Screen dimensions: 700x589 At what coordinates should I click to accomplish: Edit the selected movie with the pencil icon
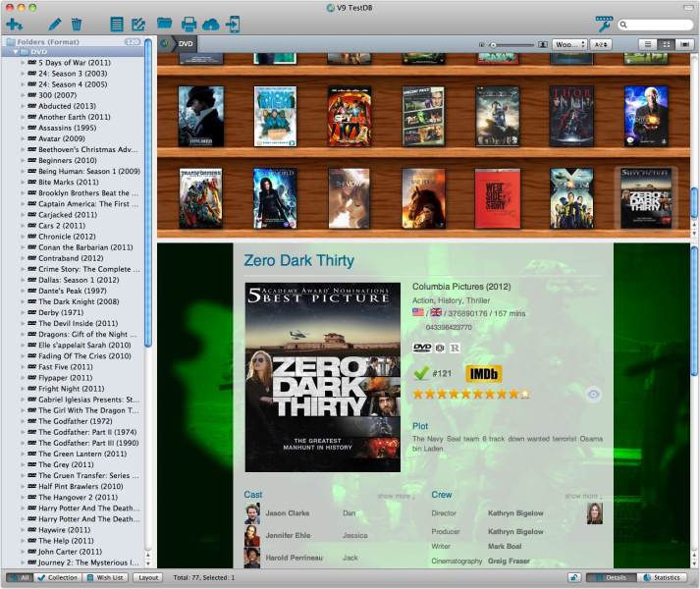[54, 25]
